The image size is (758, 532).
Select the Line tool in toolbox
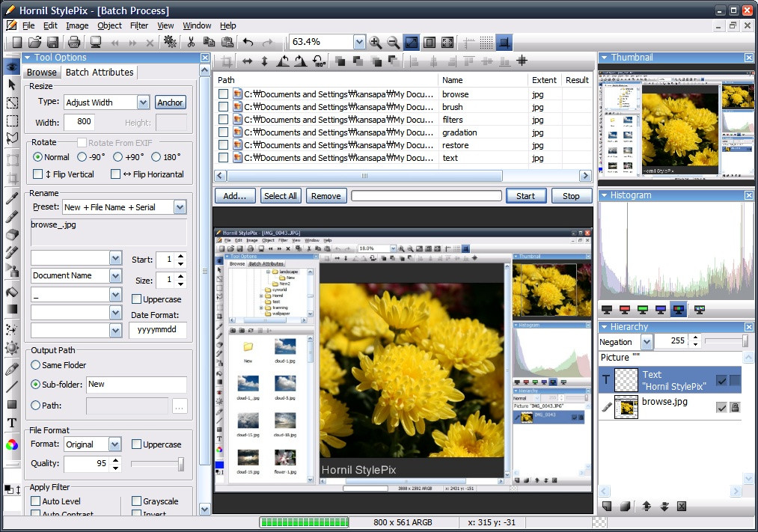pyautogui.click(x=12, y=387)
